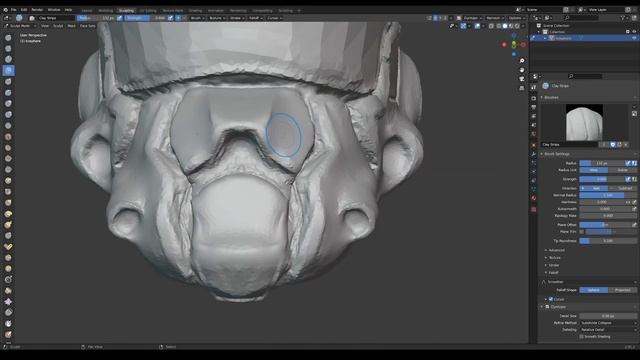
Task: Select the active Clay Strips brush tool
Action: click(x=8, y=71)
